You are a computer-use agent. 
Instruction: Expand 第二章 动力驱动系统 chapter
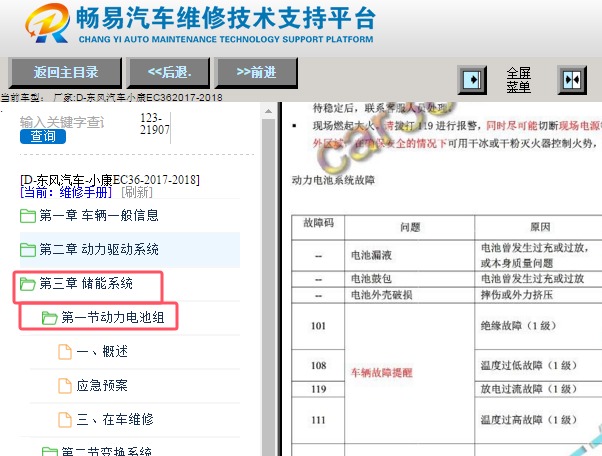point(99,249)
